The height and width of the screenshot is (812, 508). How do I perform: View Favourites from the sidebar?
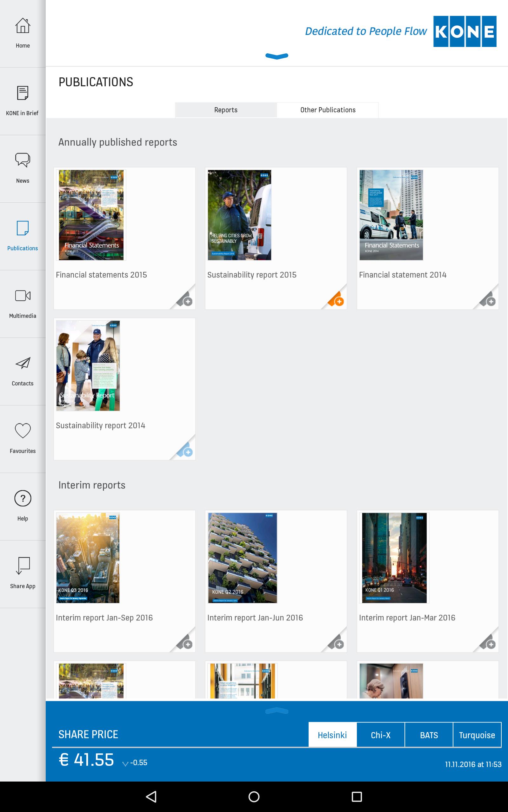pos(23,439)
